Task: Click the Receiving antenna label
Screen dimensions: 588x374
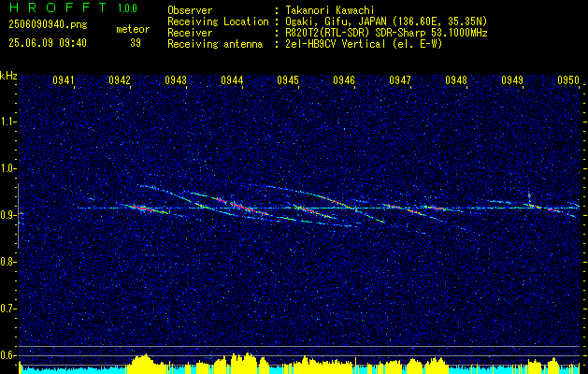Action: (215, 44)
